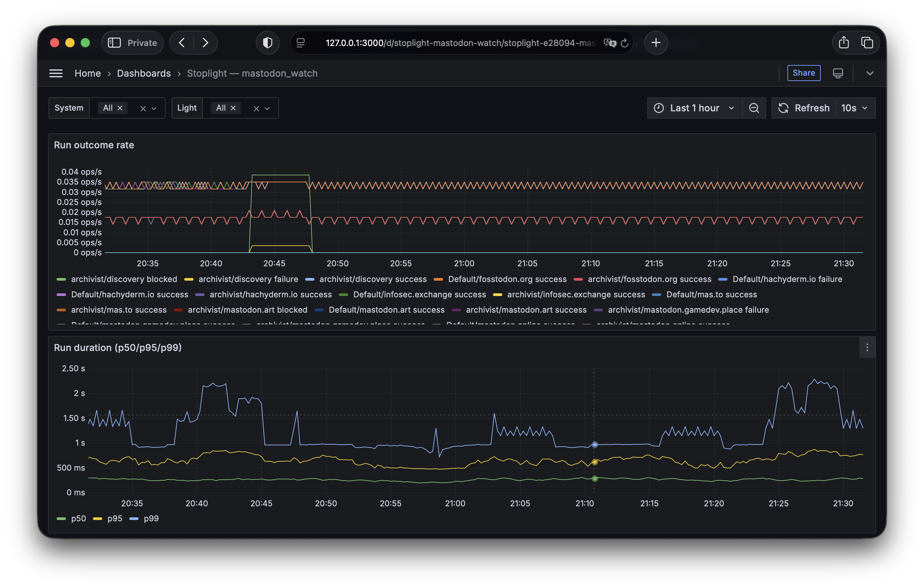Click the browser share icon
The width and height of the screenshot is (924, 588).
tap(843, 43)
